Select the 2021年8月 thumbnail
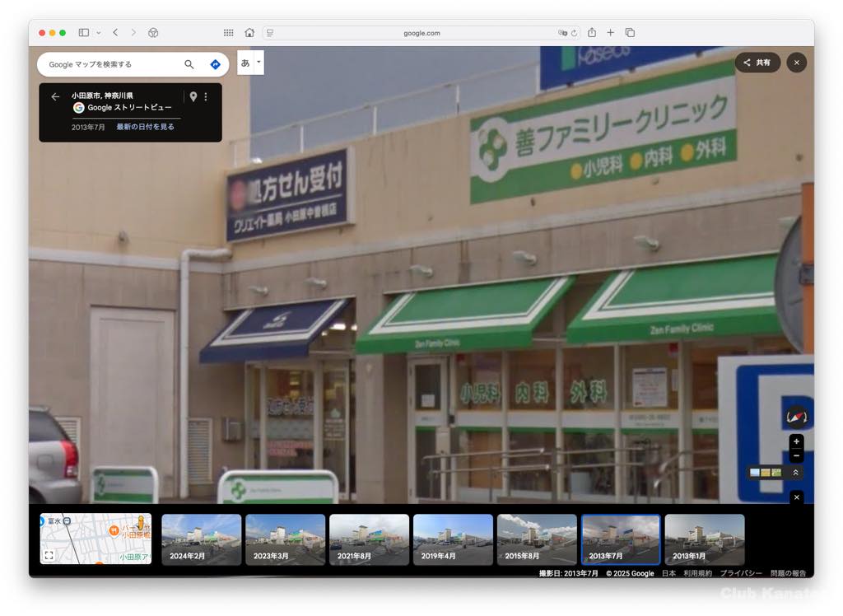The image size is (843, 616). (369, 539)
